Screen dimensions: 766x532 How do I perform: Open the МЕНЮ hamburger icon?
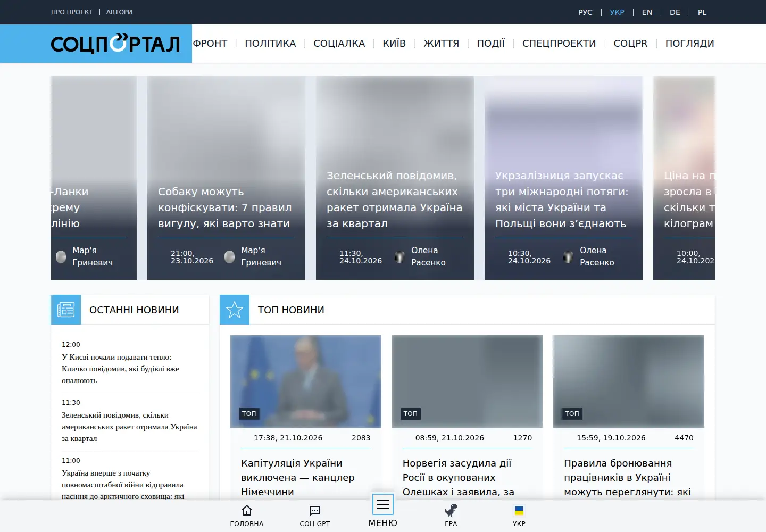(x=383, y=504)
